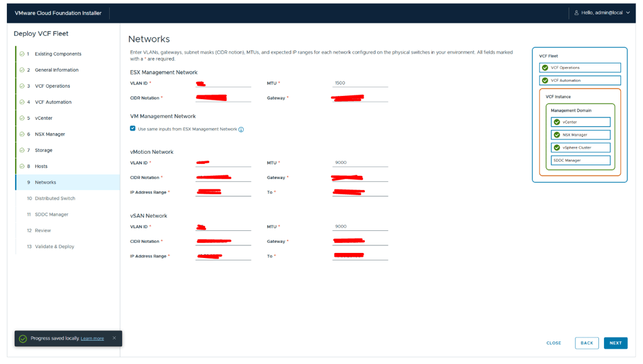Click the vMotion IP Address Range start field

coord(223,192)
